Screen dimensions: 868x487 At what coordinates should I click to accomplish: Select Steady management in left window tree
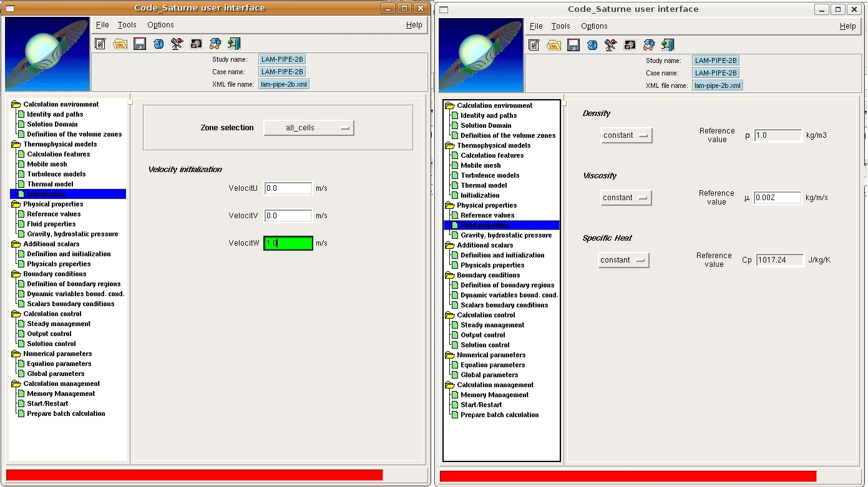[59, 324]
